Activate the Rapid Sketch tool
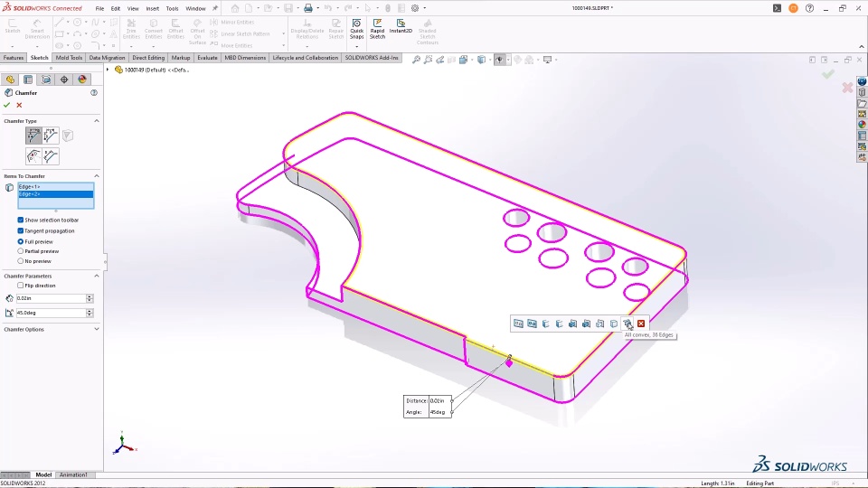868x488 pixels. click(x=377, y=28)
